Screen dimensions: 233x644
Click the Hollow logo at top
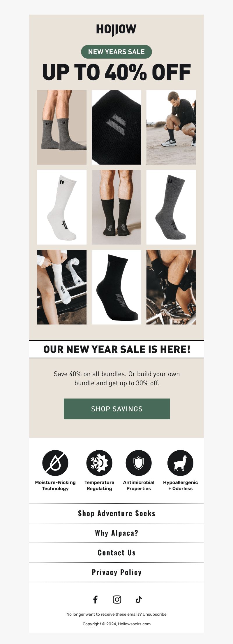tap(116, 30)
